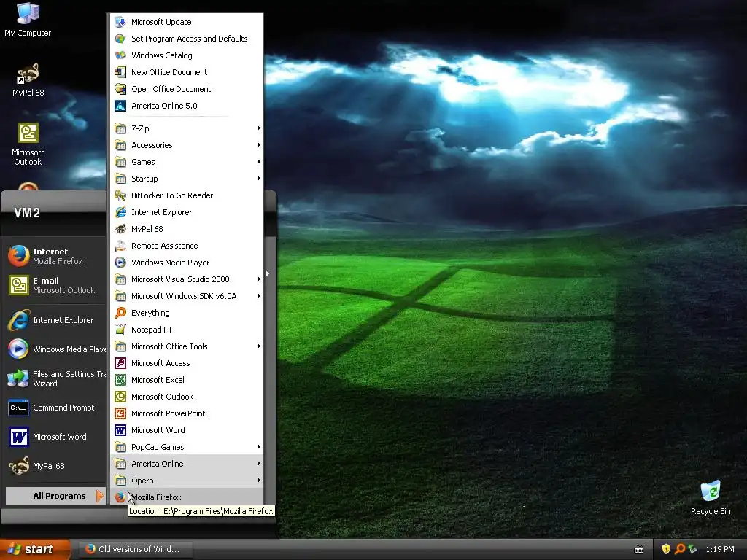The image size is (747, 560).
Task: Click the Open Office Document icon
Action: (120, 89)
